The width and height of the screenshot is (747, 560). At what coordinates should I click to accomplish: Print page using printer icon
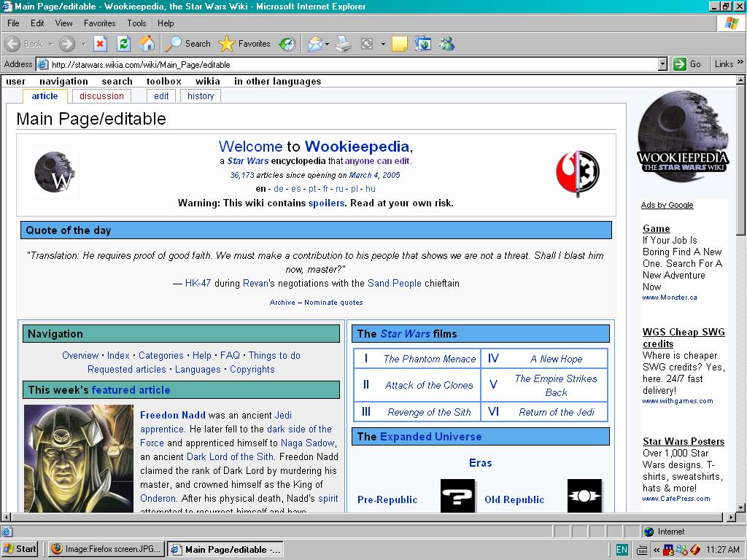pos(344,44)
